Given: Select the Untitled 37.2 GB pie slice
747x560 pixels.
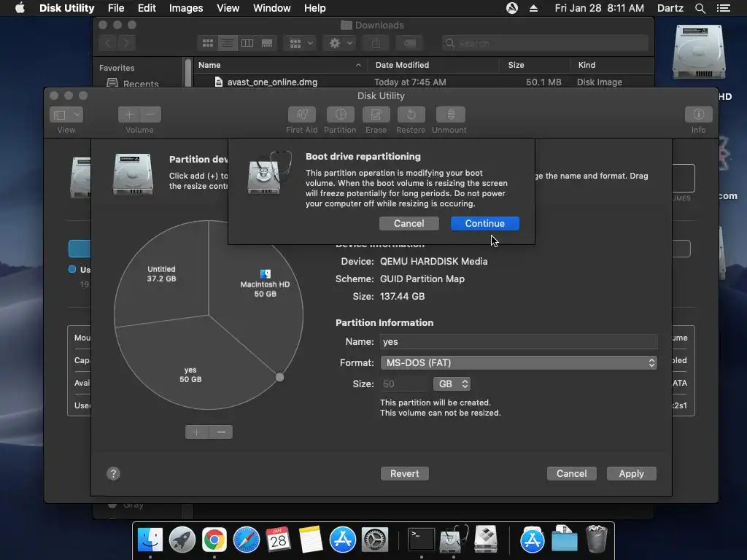Looking at the screenshot, I should pyautogui.click(x=161, y=274).
